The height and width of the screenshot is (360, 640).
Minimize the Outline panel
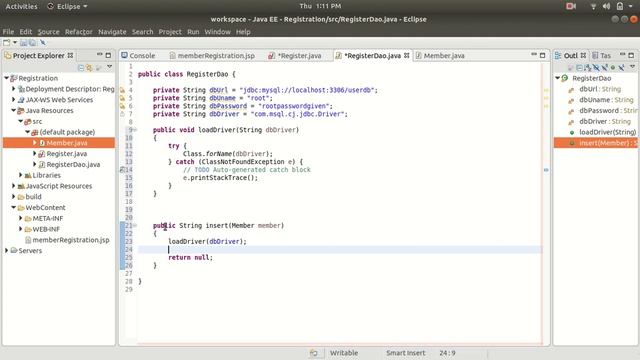622,55
